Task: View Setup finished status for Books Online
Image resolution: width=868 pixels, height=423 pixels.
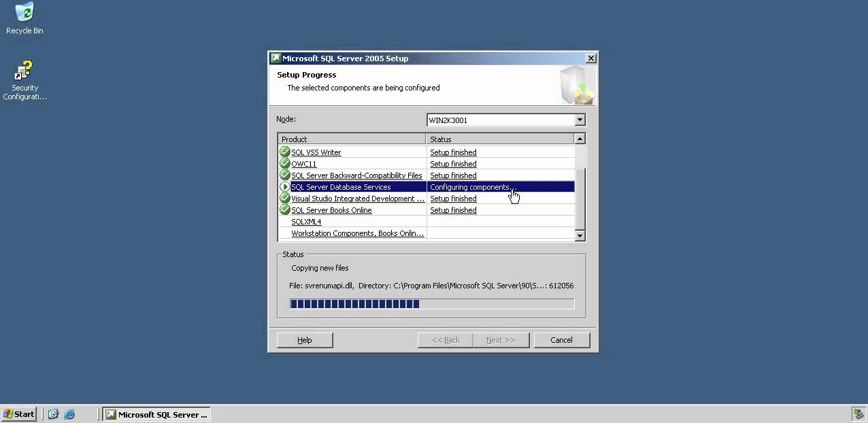Action: coord(453,210)
